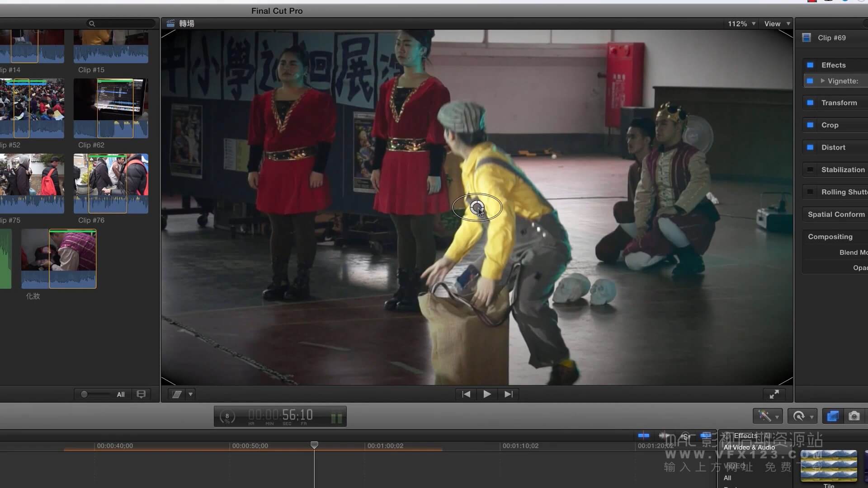Image resolution: width=868 pixels, height=488 pixels.
Task: Click the background tasks percentage dial
Action: (227, 416)
